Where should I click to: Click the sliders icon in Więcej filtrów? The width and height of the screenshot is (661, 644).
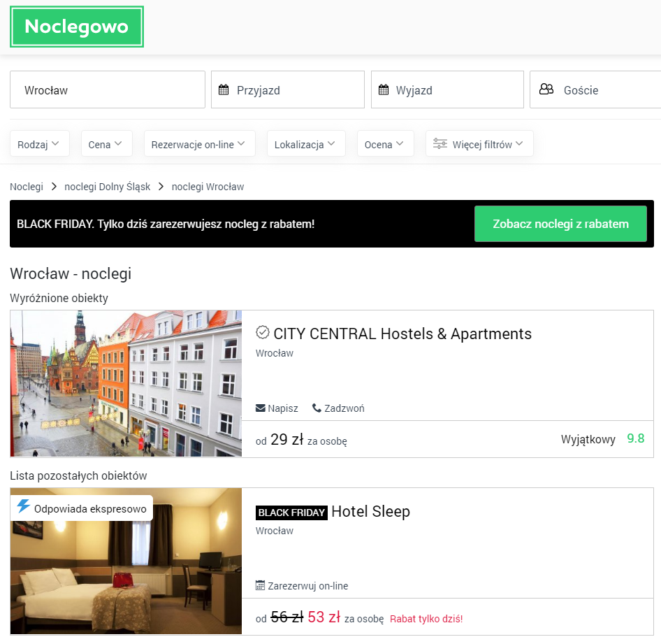[440, 144]
